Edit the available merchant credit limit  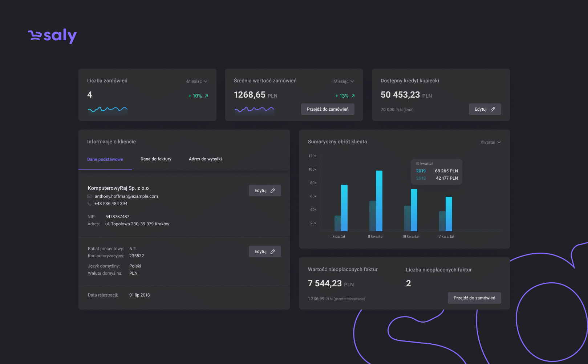(x=485, y=109)
